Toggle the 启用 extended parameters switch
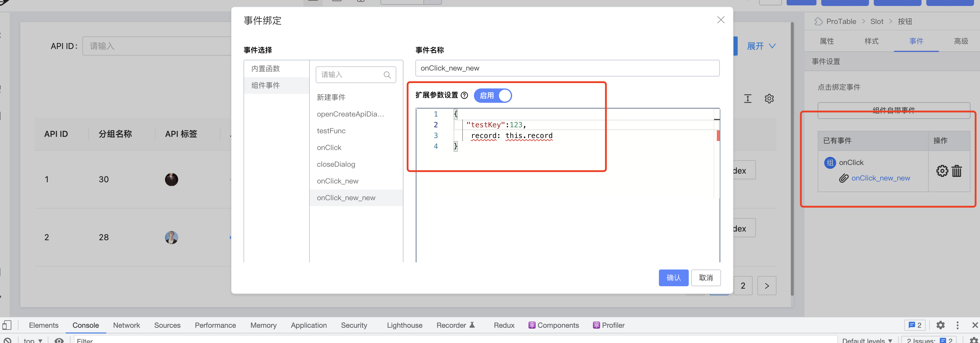 [x=493, y=96]
